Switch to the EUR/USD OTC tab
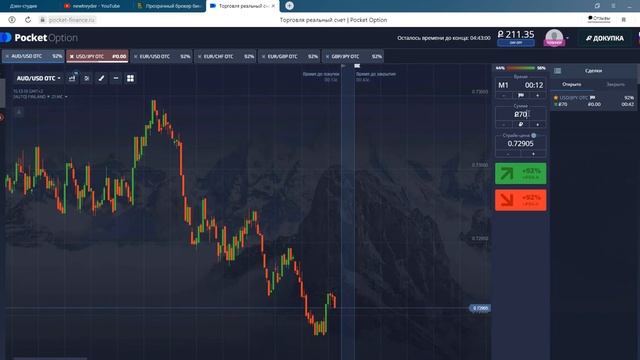 pyautogui.click(x=161, y=56)
